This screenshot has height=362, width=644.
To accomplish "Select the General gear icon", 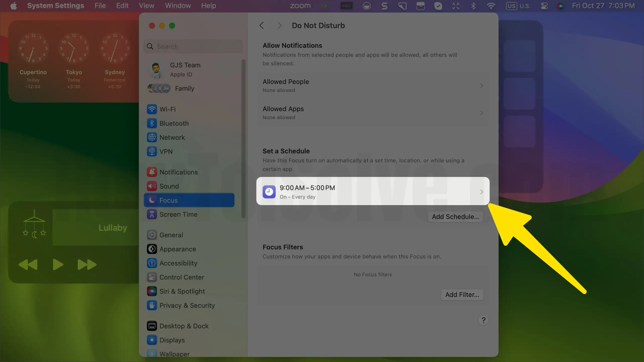I will (x=152, y=235).
